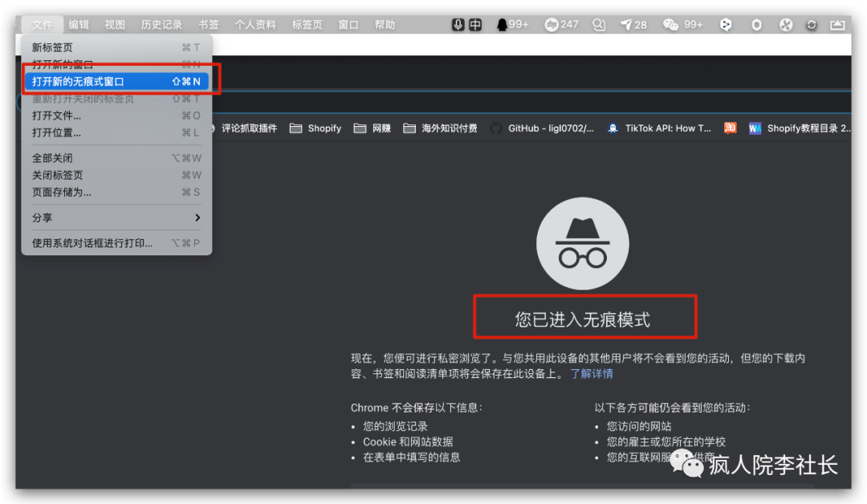Choose 关闭标签页 from the menu
The height and width of the screenshot is (504, 867).
click(116, 175)
